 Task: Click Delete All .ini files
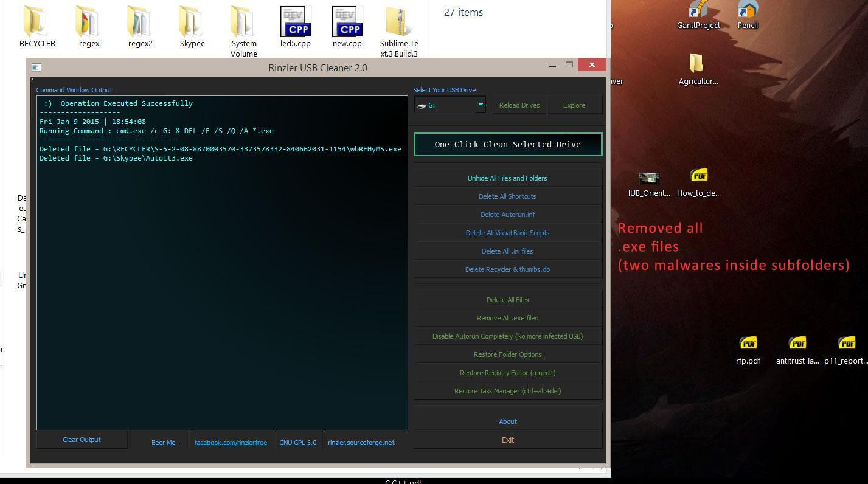507,251
